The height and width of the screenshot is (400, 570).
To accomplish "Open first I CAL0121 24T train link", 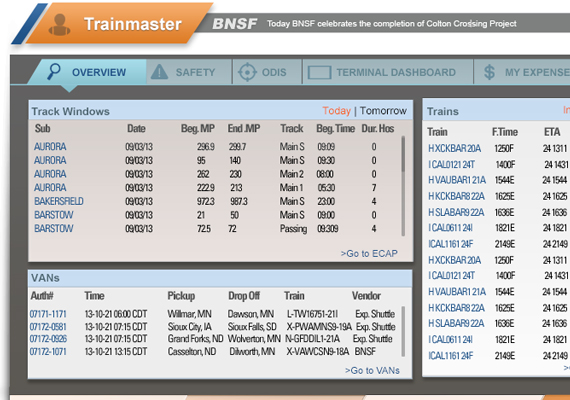I will [451, 165].
